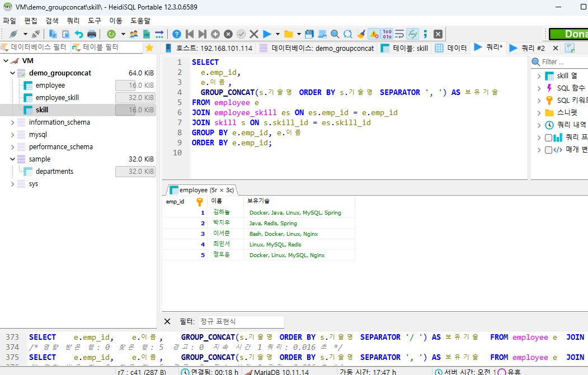Expand the mysql database node
The width and height of the screenshot is (588, 375).
[x=12, y=135]
